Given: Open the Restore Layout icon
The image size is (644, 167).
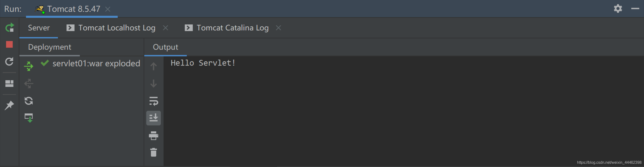Looking at the screenshot, I should tap(9, 83).
